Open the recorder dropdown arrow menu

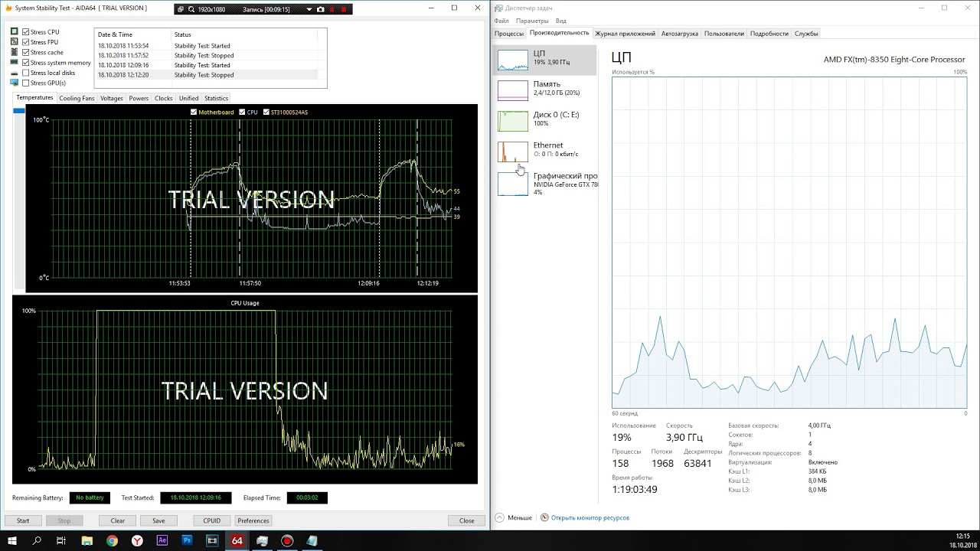coord(309,9)
